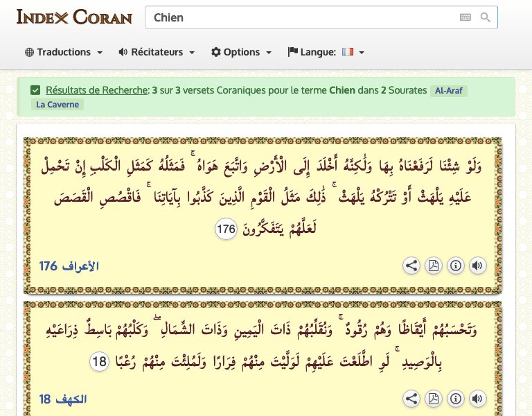Open the Résultats de Recherche link
Image resolution: width=532 pixels, height=416 pixels.
pos(96,90)
